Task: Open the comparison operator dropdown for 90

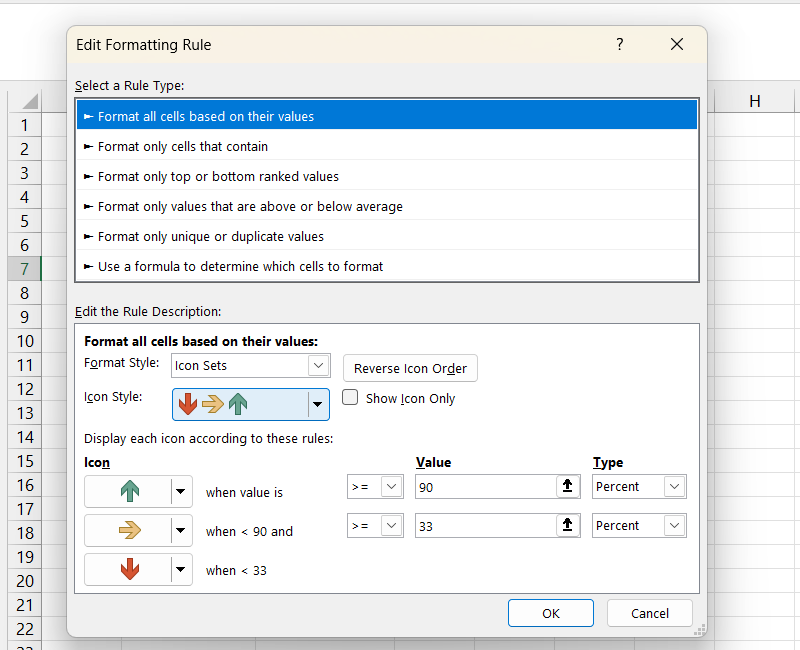Action: tap(391, 487)
